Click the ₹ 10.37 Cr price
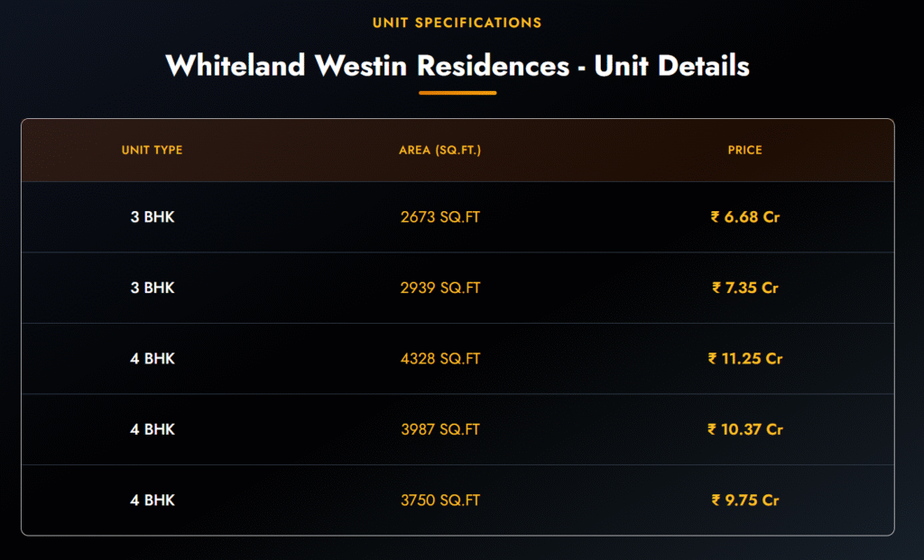 click(x=745, y=429)
